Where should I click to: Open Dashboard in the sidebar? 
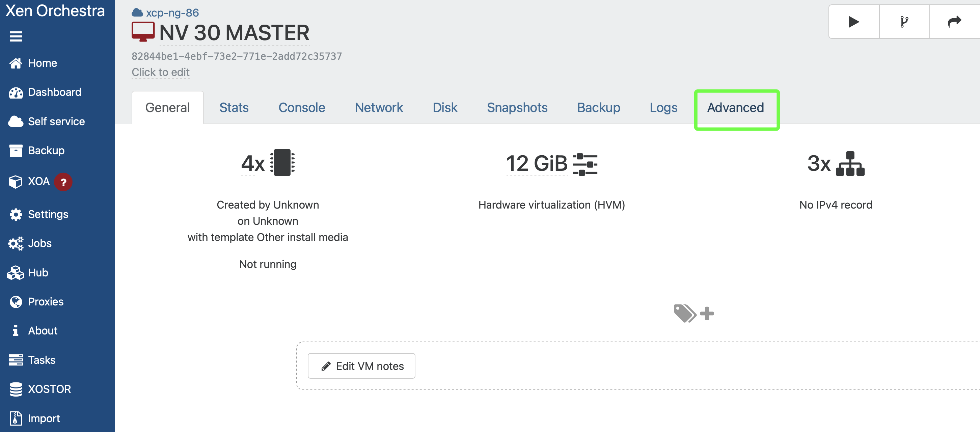click(54, 92)
